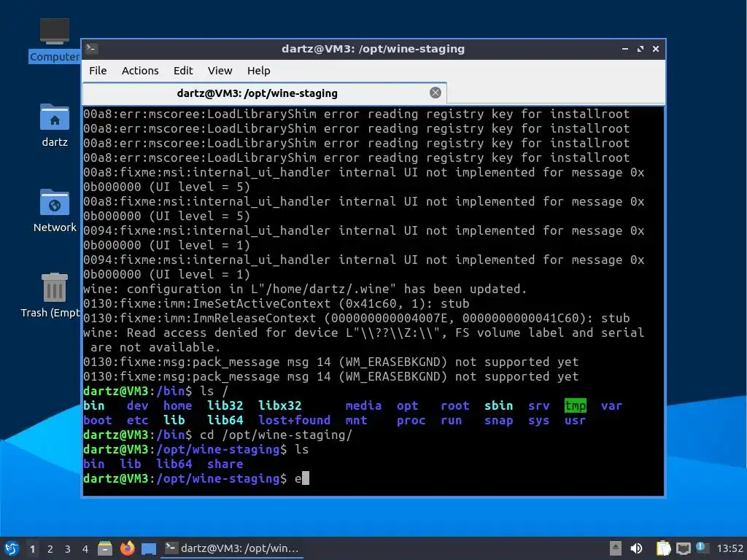Click the terminal icon in the title bar
Image resolution: width=747 pixels, height=560 pixels.
pos(91,48)
